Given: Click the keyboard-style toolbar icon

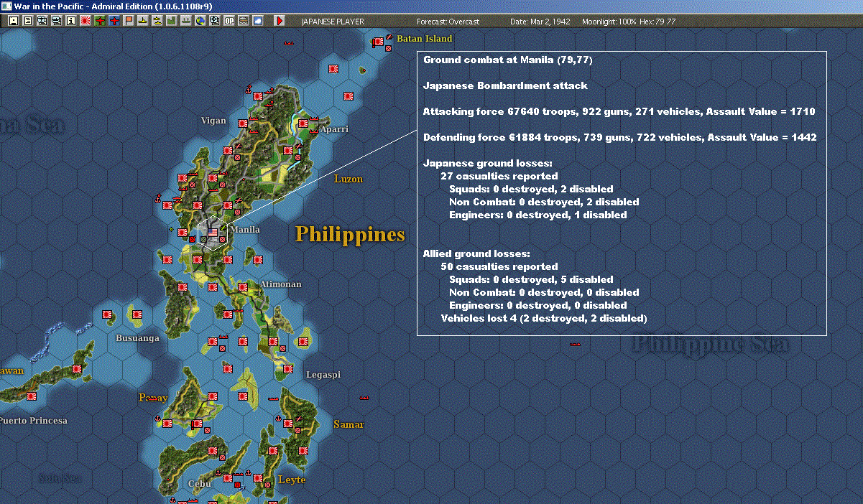Looking at the screenshot, I should coord(243,21).
